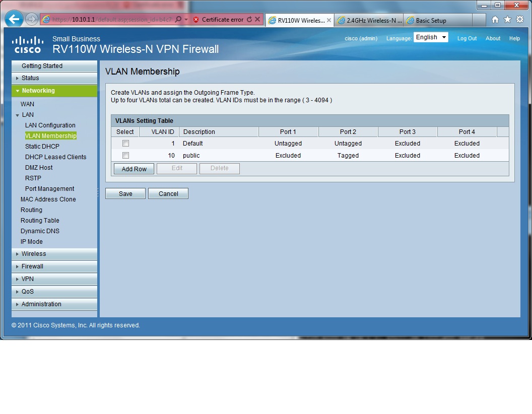Click the Delete button in VLAN table
Image resolution: width=532 pixels, height=414 pixels.
pyautogui.click(x=220, y=169)
